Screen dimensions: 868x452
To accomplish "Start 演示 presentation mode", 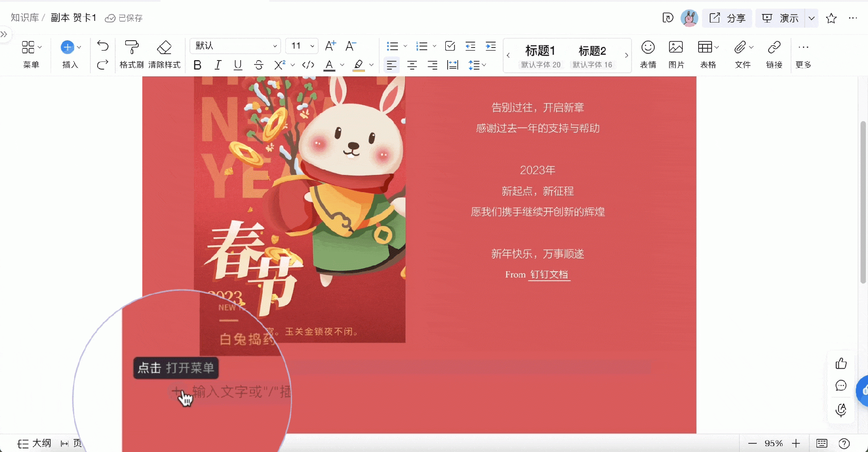I will (780, 18).
